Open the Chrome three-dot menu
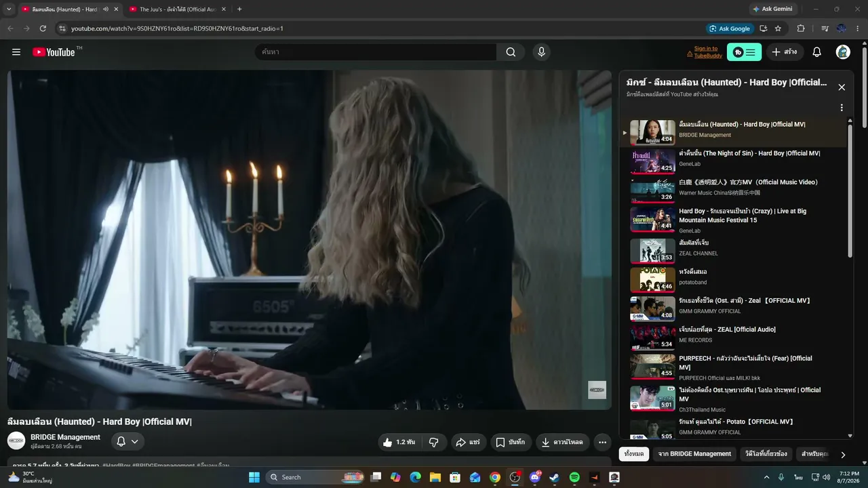The image size is (868, 488). (858, 28)
